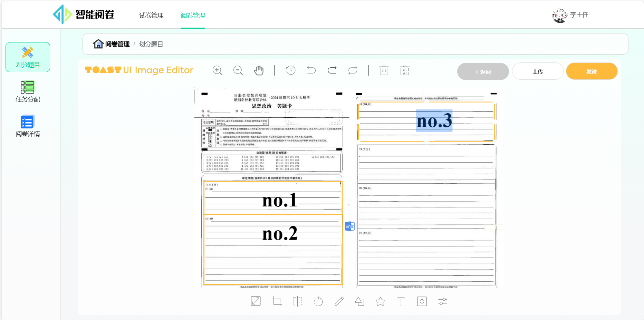Delete the selected object with trash icon

pyautogui.click(x=384, y=70)
